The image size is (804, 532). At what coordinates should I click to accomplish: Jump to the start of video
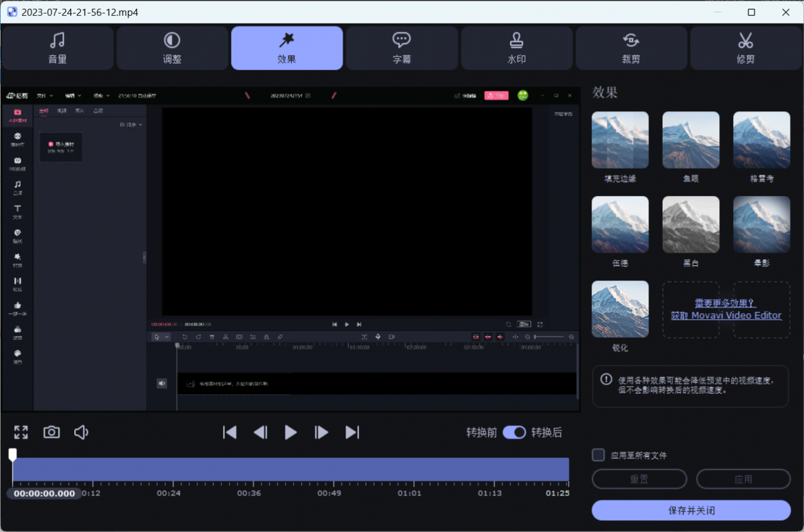pyautogui.click(x=230, y=433)
